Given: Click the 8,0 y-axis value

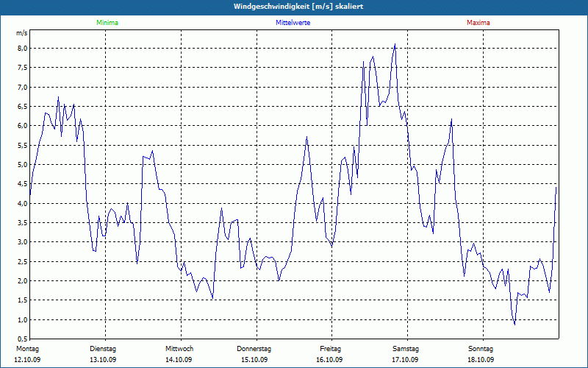Looking at the screenshot, I should pos(22,49).
